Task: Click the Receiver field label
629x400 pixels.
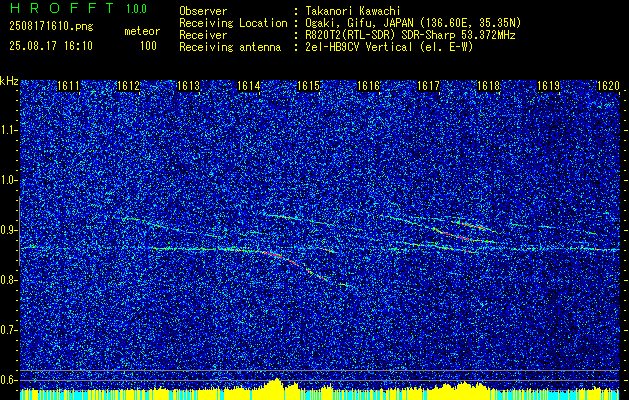Action: tap(203, 35)
